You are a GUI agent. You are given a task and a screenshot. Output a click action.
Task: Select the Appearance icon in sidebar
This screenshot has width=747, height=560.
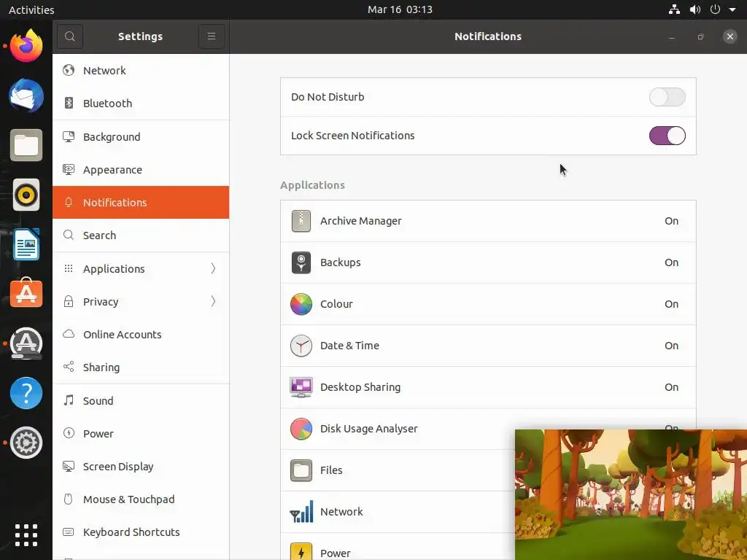69,169
